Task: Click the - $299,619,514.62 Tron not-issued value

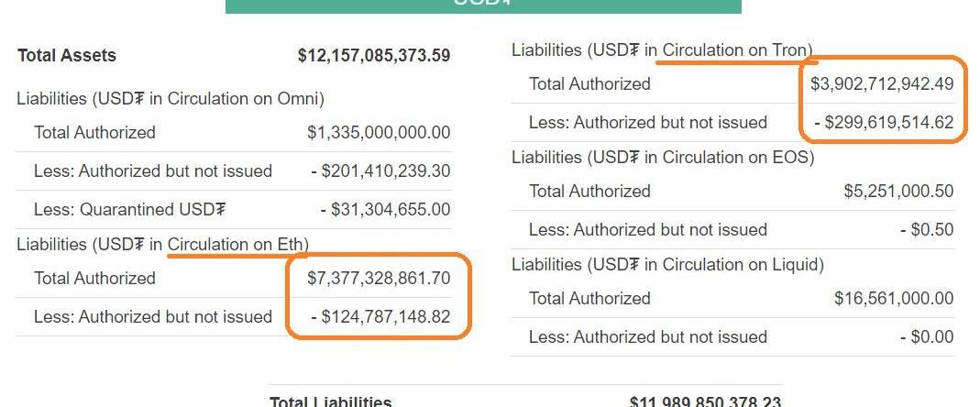Action: pos(884,122)
